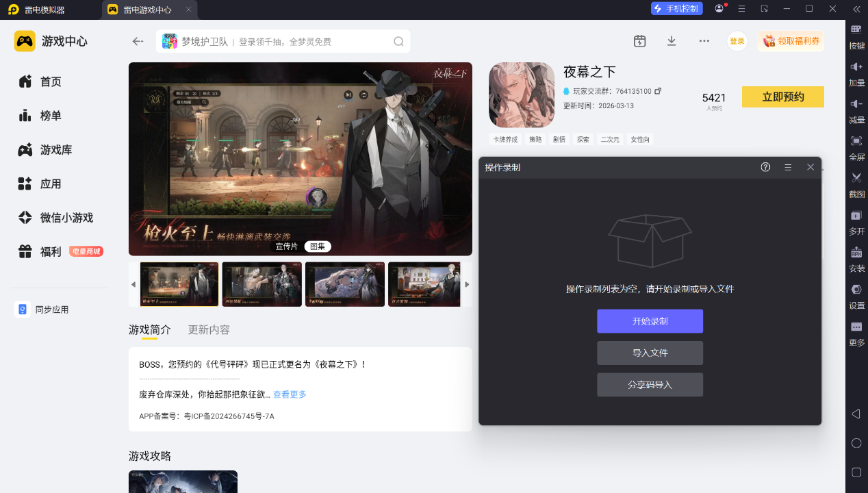Open emulator 设置 settings
Screen dimensions: 868x493
click(856, 296)
